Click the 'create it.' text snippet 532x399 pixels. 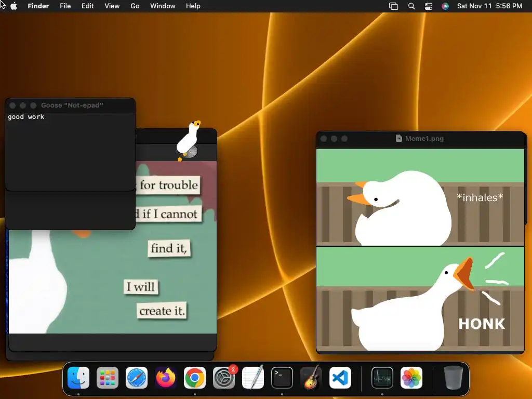coord(162,311)
